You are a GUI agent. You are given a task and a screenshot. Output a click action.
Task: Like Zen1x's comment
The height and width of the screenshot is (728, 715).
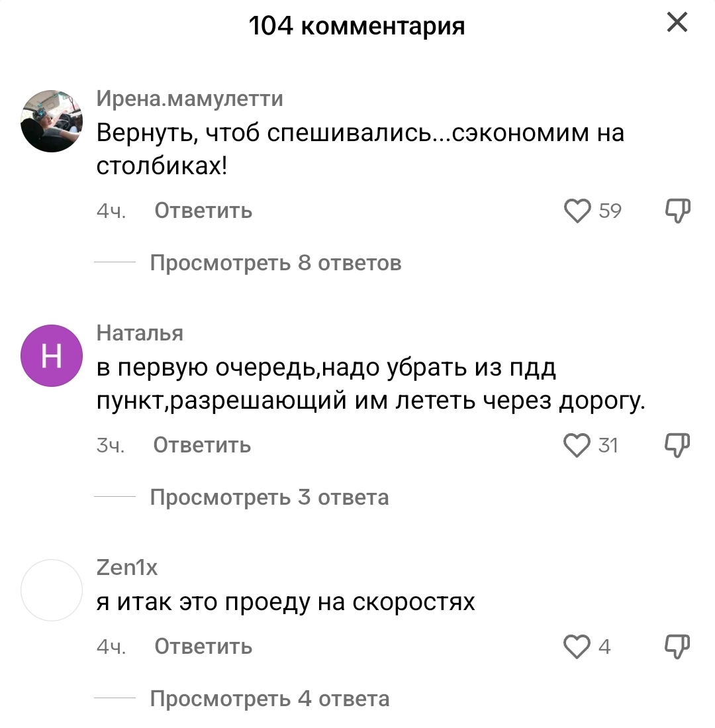pos(577,647)
